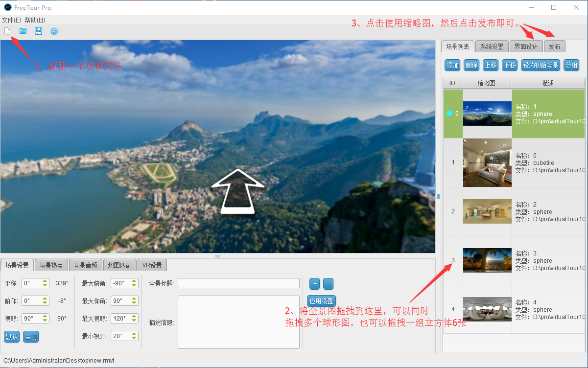Click the blue plus button beside title
Viewport: 588px width, 368px height.
tap(315, 283)
